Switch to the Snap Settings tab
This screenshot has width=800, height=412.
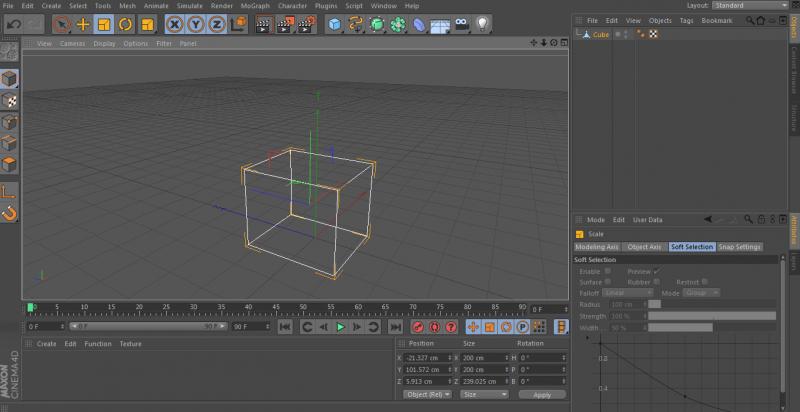[x=740, y=247]
